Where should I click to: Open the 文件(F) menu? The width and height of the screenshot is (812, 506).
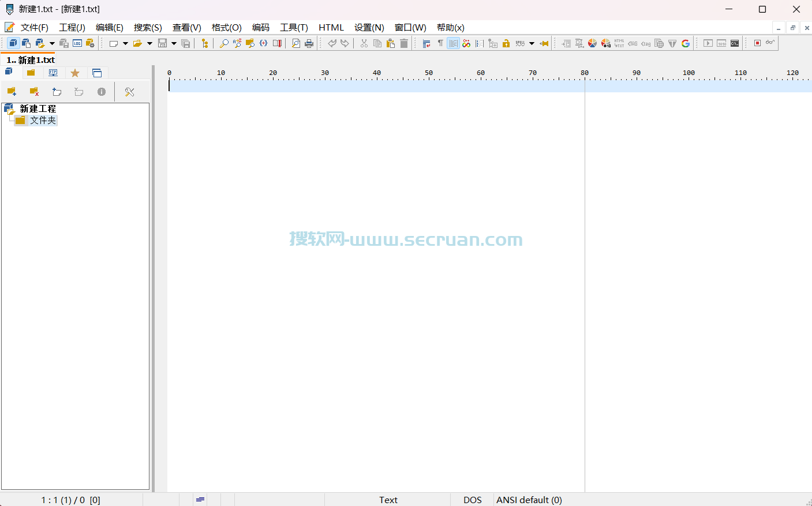34,27
